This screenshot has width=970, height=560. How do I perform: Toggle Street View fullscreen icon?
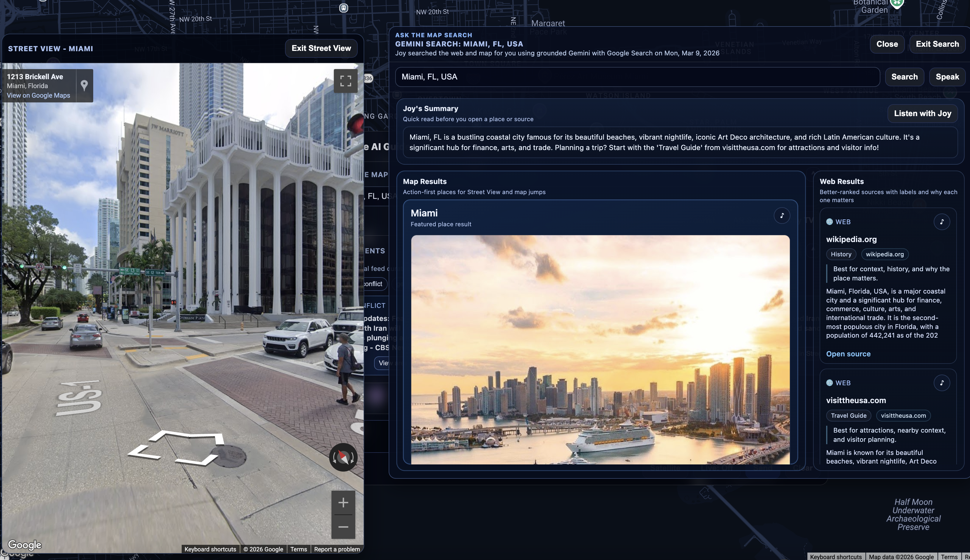(345, 81)
